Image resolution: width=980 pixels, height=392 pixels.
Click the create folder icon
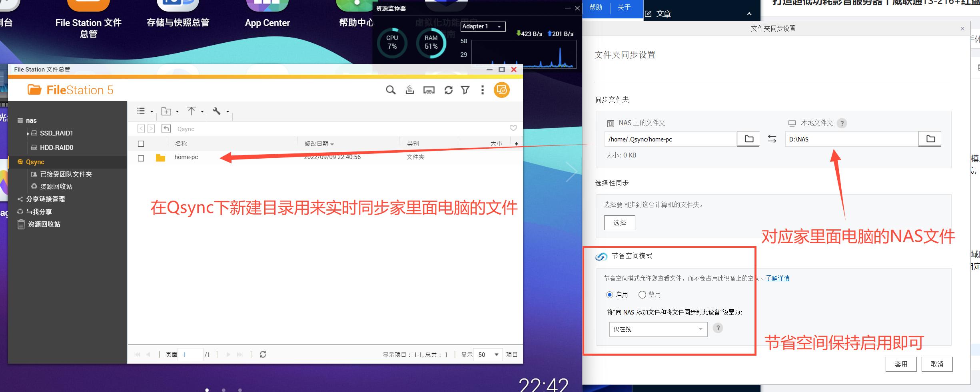(167, 111)
